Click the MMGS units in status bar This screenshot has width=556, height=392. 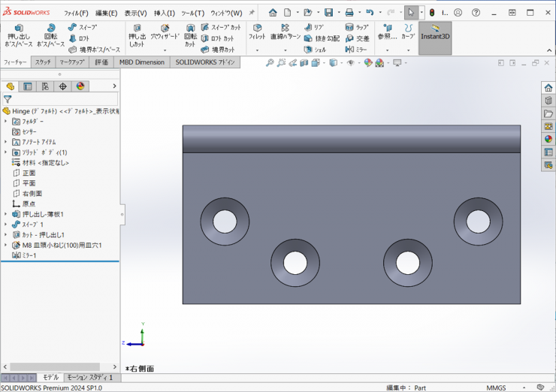[x=496, y=387]
